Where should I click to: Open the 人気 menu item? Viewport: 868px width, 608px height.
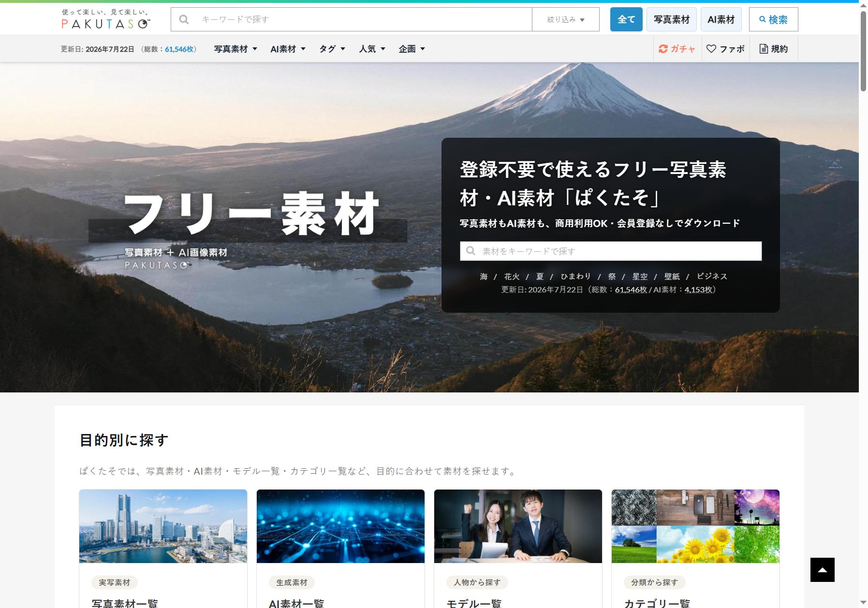[372, 49]
